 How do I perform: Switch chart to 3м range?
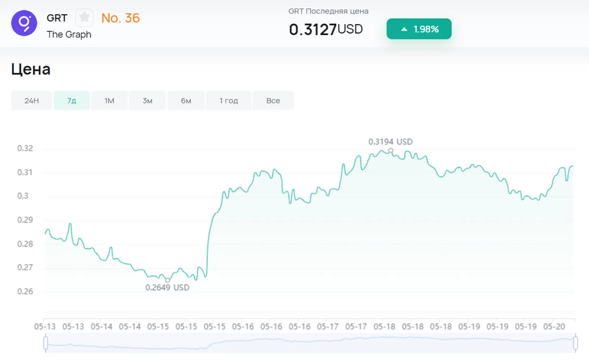tap(148, 100)
